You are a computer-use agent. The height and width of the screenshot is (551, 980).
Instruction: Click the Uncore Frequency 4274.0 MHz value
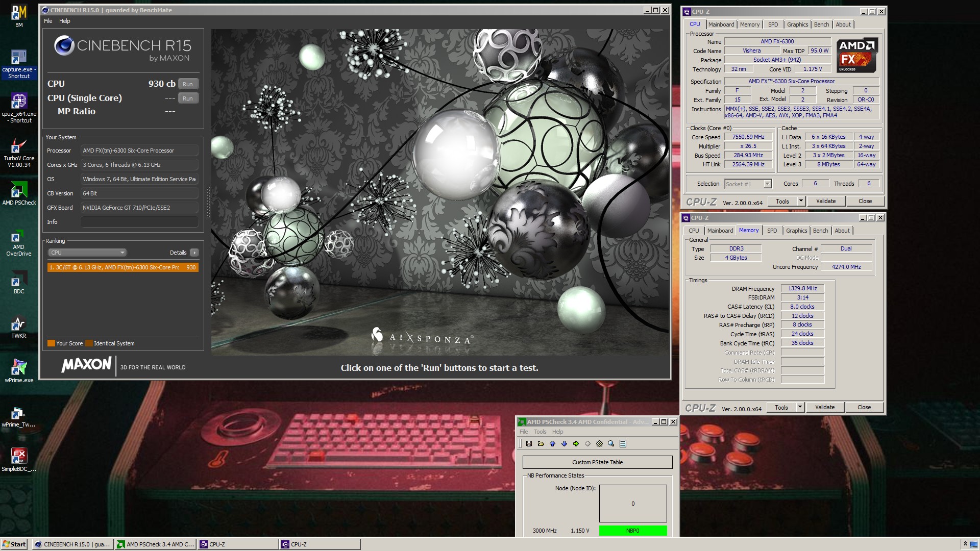tap(846, 267)
